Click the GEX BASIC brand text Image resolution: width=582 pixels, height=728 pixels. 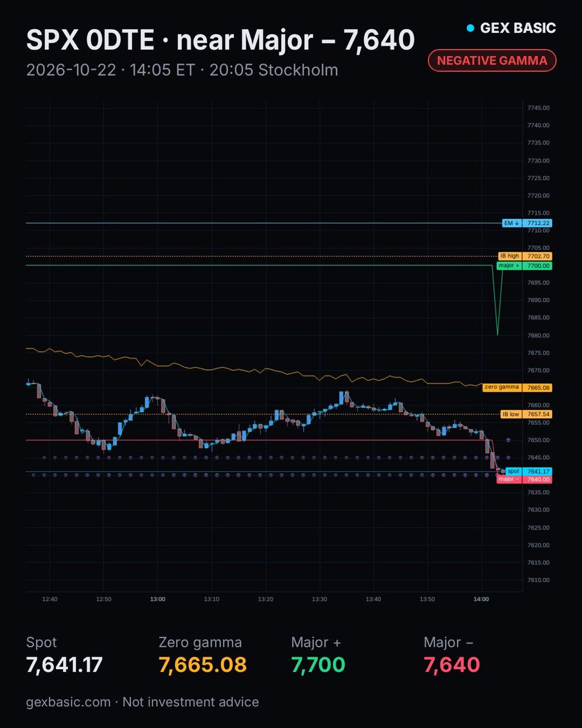pos(518,28)
